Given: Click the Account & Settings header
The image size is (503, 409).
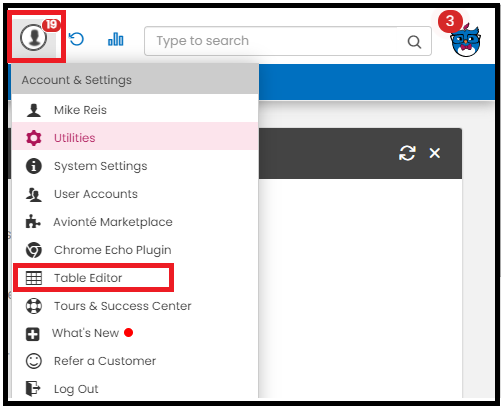Looking at the screenshot, I should tap(135, 80).
